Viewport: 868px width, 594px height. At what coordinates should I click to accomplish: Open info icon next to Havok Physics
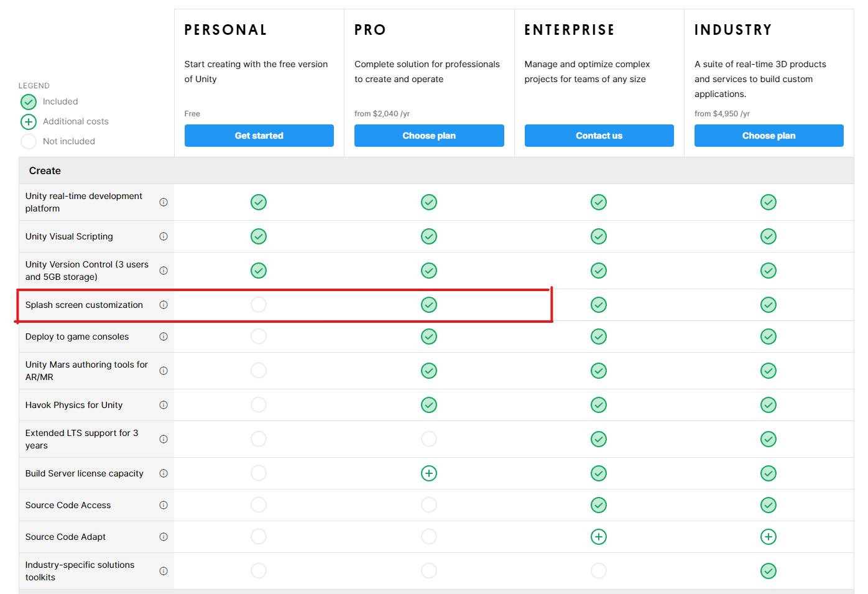(164, 405)
